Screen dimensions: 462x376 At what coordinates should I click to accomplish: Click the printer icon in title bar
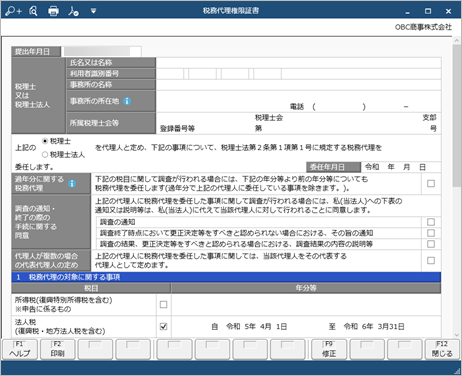coord(53,11)
